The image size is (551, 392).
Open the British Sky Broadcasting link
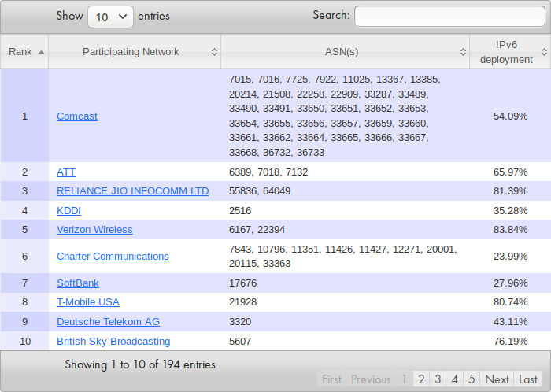tap(113, 342)
